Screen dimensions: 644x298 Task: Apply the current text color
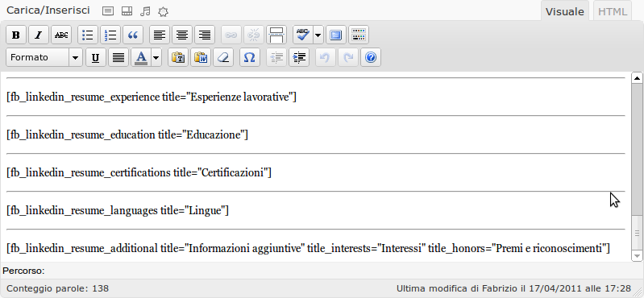[x=141, y=57]
